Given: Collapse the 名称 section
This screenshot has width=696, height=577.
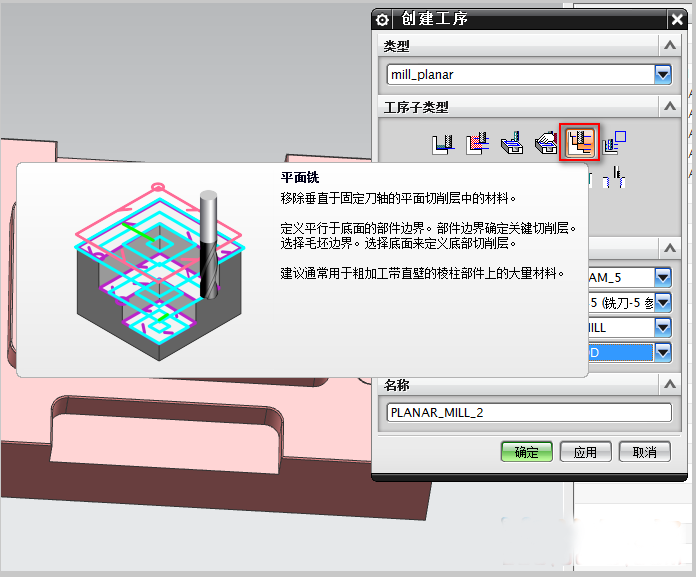Looking at the screenshot, I should (667, 384).
